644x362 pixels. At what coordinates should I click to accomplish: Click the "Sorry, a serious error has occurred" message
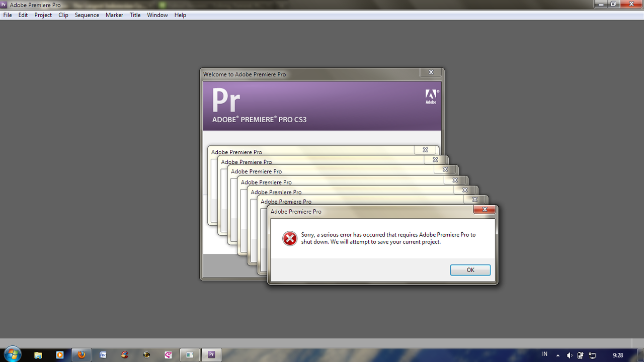point(388,238)
